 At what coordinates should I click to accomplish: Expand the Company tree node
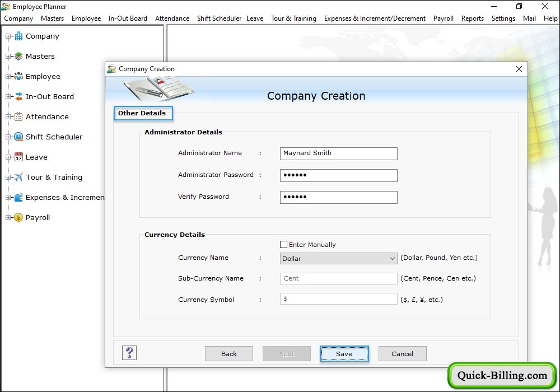tap(8, 36)
